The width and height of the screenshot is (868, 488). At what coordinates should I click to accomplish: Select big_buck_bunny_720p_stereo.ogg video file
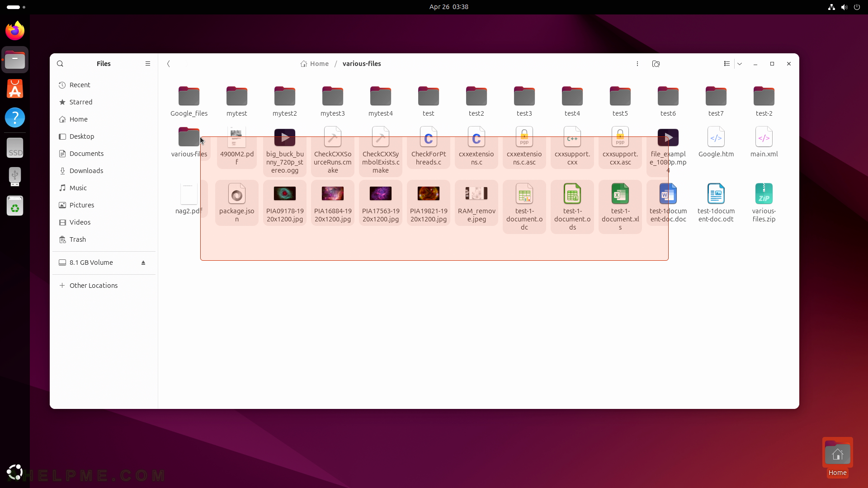285,150
